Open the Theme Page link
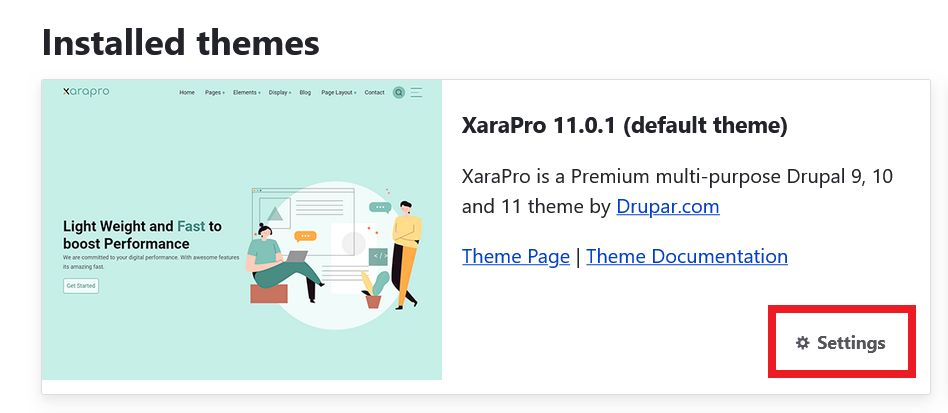 pos(516,256)
